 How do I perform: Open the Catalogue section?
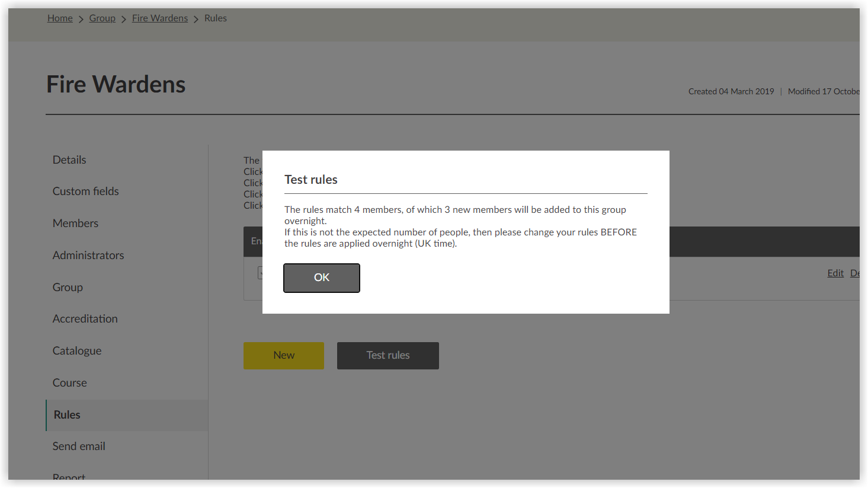click(76, 350)
